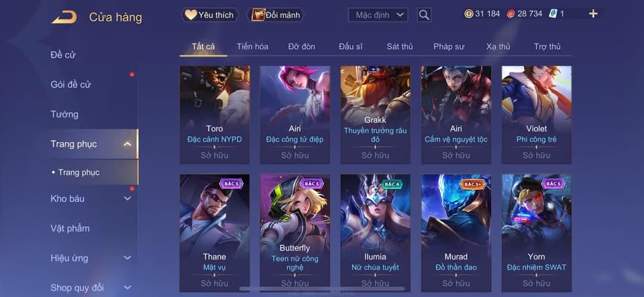Screen dimensions: 644x297
Task: Open Tướng in the sidebar
Action: [x=64, y=114]
